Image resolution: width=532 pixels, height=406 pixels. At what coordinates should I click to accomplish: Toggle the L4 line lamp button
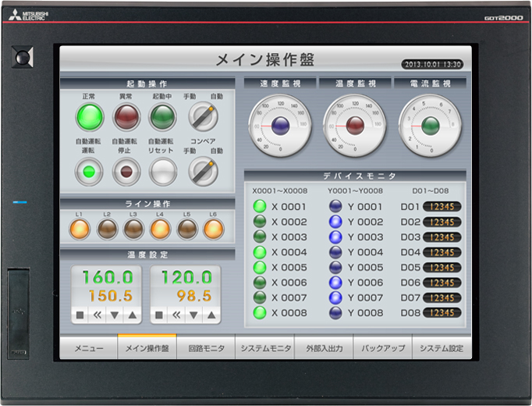click(160, 229)
